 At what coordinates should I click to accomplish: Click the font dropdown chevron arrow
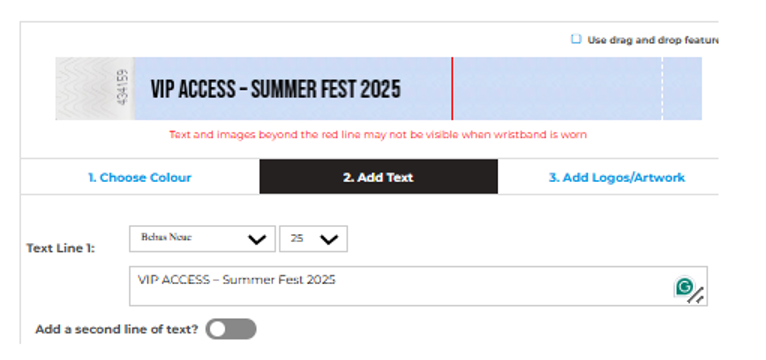[x=257, y=240]
